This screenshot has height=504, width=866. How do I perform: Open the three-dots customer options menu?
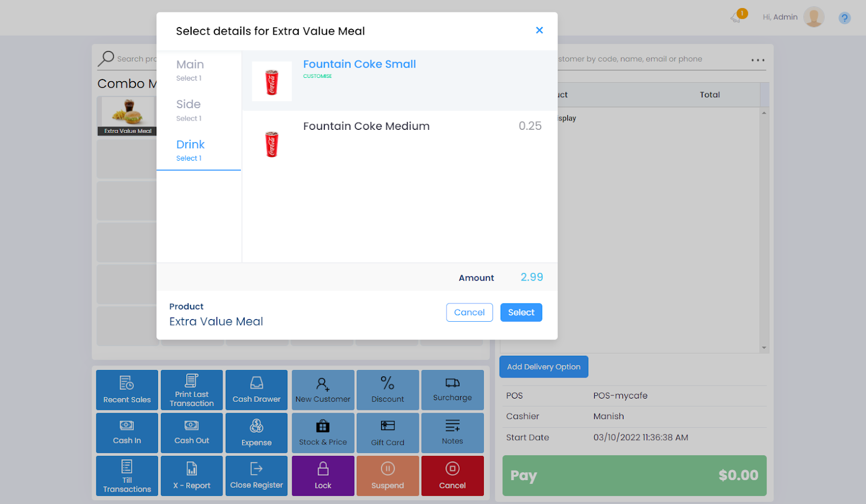758,60
